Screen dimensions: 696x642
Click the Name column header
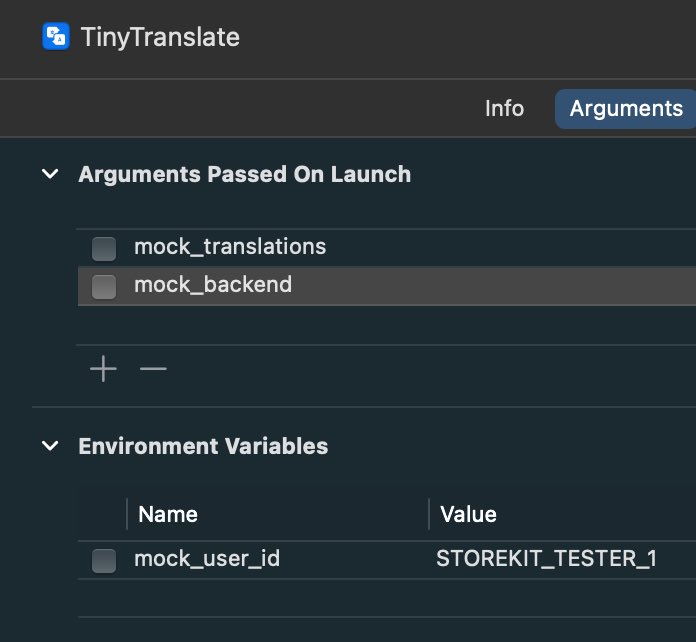(x=168, y=515)
